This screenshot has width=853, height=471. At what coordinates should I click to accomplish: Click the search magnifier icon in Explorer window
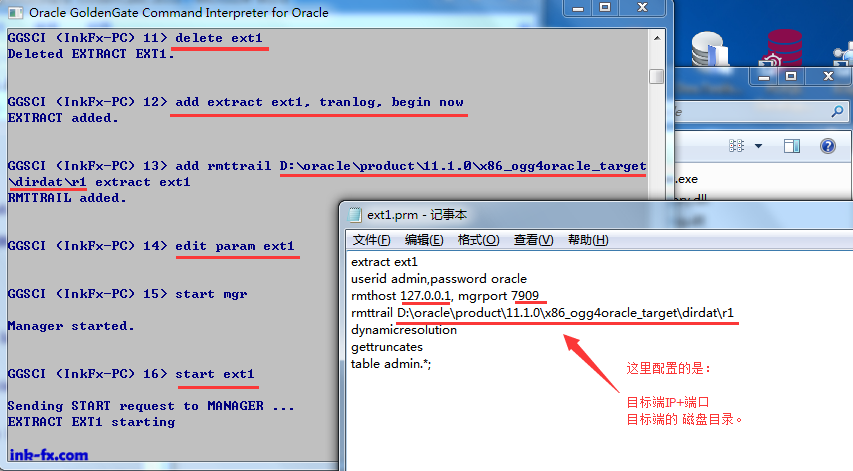(837, 111)
